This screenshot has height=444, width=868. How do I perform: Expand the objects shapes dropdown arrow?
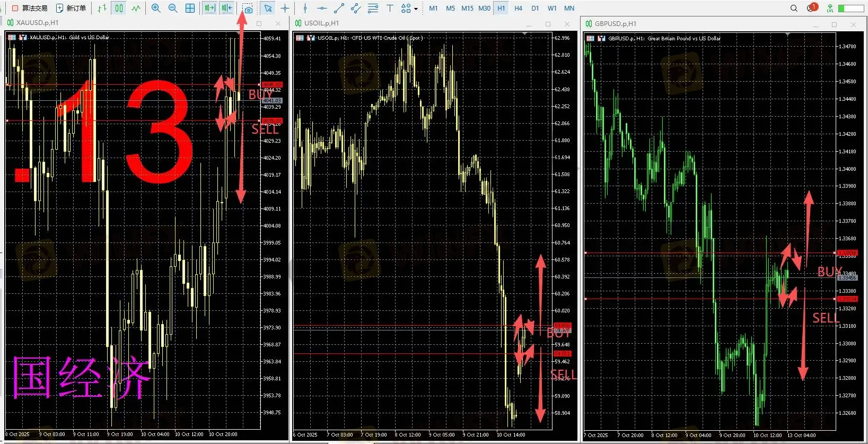(416, 8)
